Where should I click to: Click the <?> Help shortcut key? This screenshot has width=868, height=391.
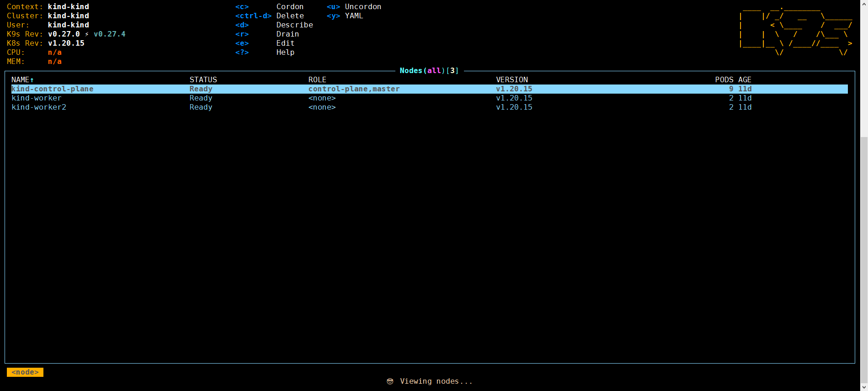click(242, 53)
